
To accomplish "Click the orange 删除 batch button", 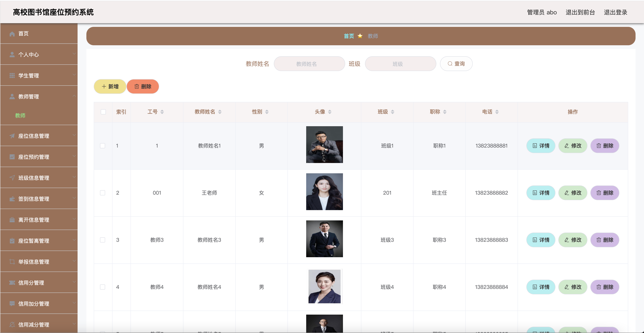I will pyautogui.click(x=143, y=86).
